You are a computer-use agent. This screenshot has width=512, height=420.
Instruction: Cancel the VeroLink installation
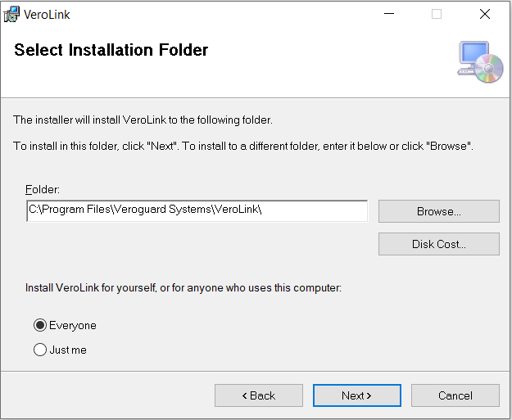pyautogui.click(x=455, y=395)
